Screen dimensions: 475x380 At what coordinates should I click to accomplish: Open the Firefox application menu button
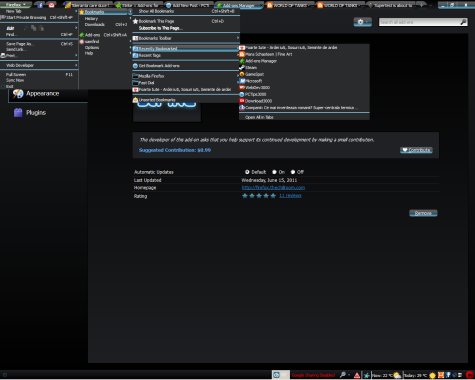click(15, 5)
